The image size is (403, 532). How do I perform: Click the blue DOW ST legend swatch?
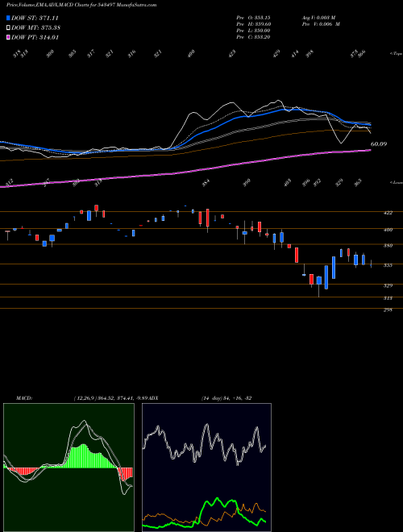pos(8,18)
